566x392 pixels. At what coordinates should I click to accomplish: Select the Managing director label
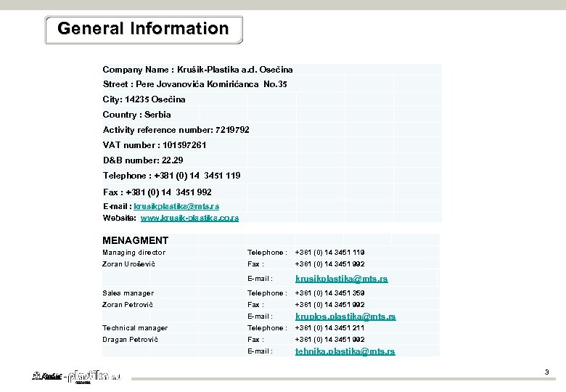tap(134, 253)
